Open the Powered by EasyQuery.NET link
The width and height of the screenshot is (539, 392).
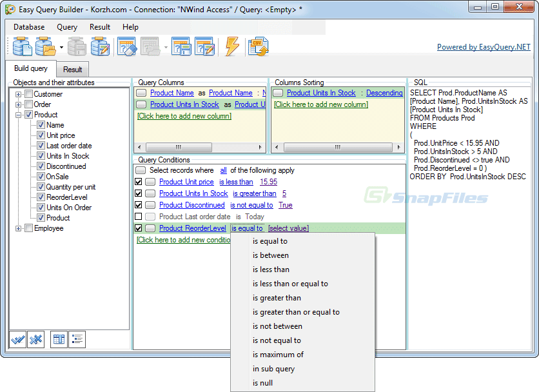click(x=484, y=47)
